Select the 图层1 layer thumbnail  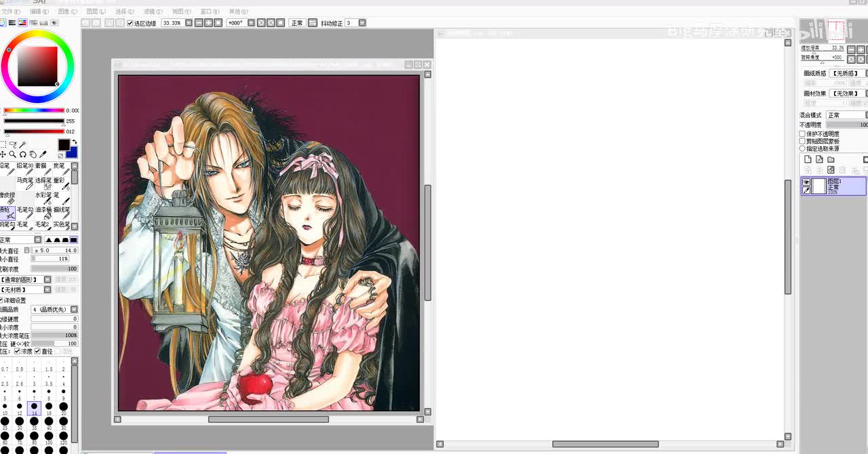(x=819, y=186)
